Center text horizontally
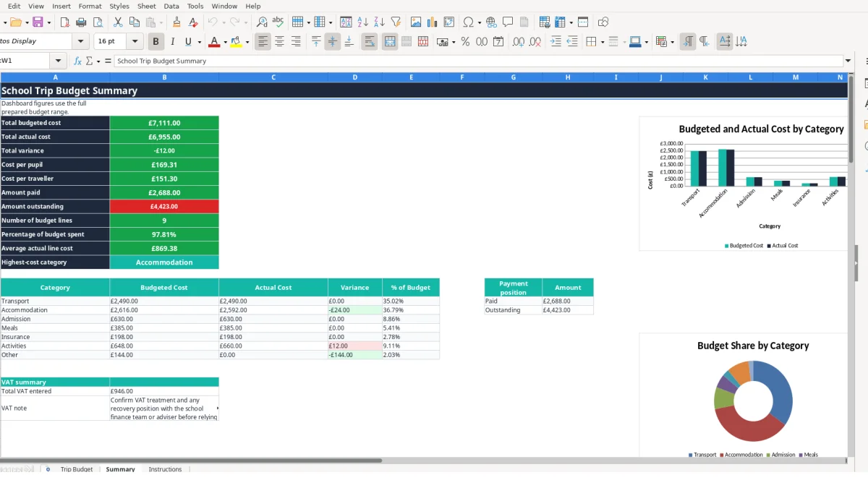The height and width of the screenshot is (488, 868). tap(279, 42)
